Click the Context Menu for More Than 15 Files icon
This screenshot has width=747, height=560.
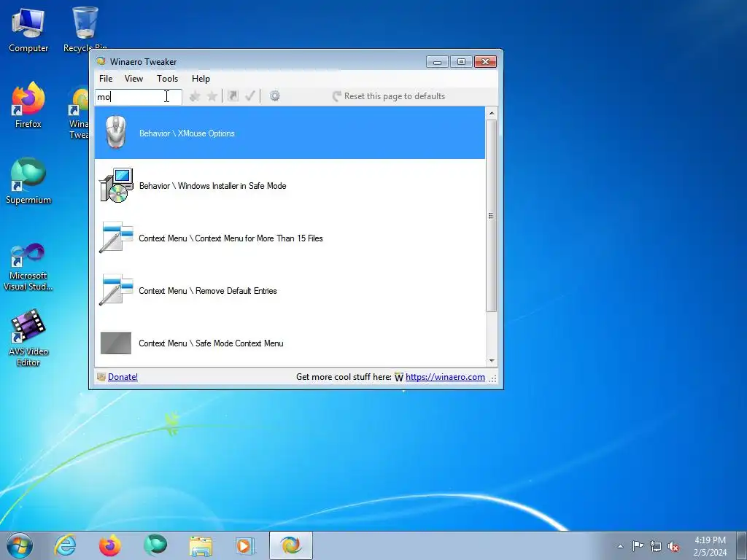(116, 237)
